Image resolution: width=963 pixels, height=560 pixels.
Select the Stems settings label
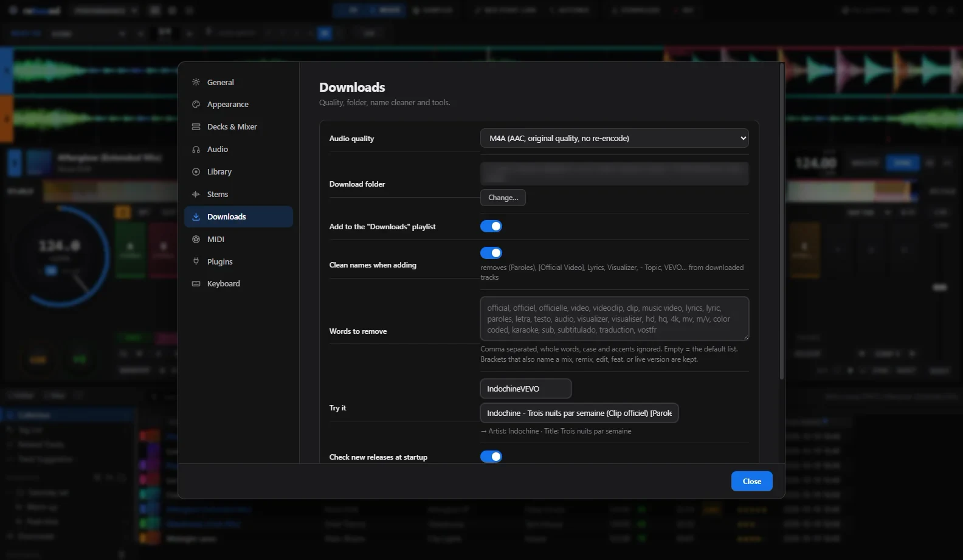(x=218, y=195)
